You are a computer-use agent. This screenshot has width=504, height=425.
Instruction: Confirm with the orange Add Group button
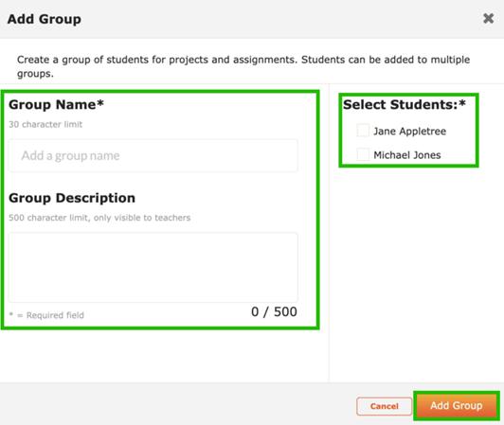(x=457, y=405)
